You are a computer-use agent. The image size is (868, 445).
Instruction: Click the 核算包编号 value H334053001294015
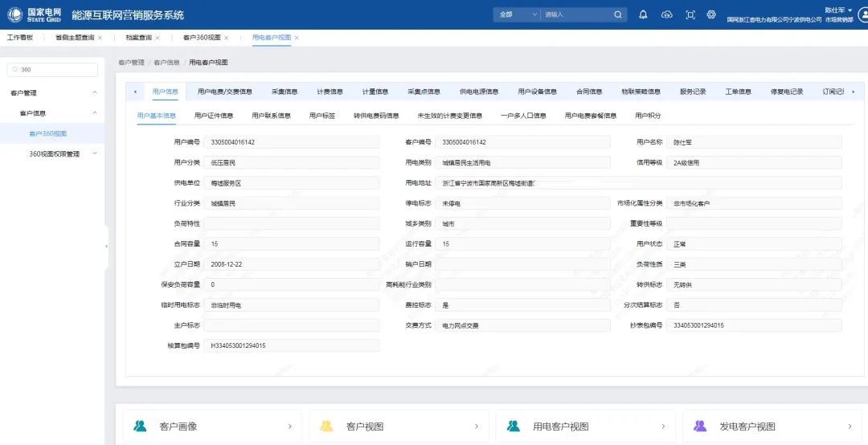click(239, 345)
